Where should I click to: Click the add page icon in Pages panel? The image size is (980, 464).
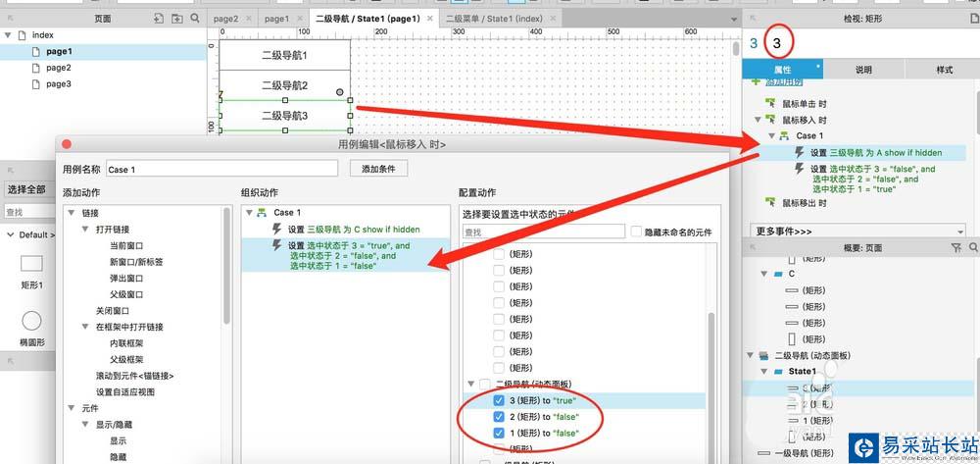pos(159,18)
